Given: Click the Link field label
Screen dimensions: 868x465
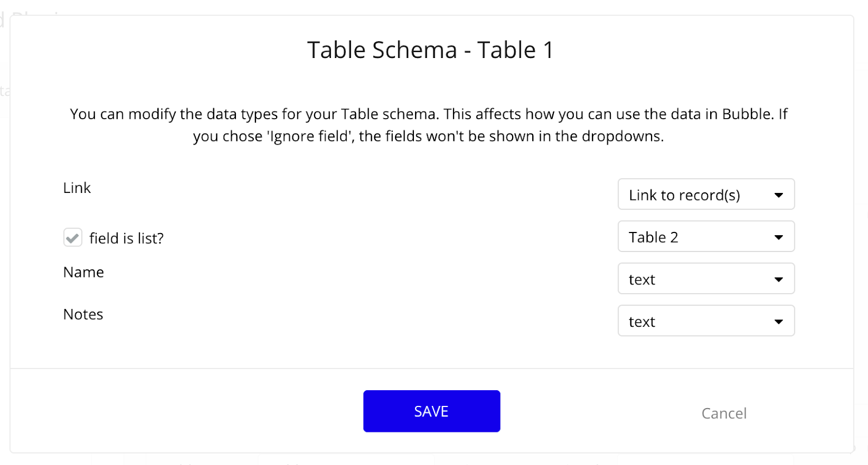Looking at the screenshot, I should (x=77, y=188).
